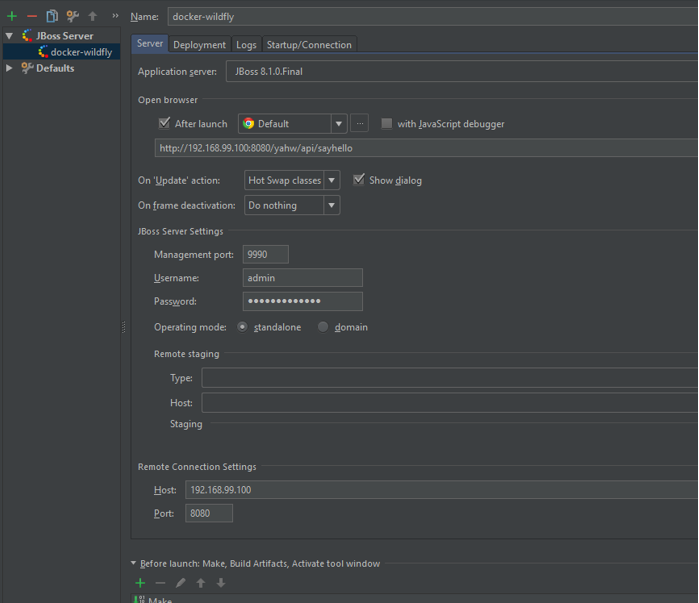This screenshot has height=603, width=699.
Task: Open the Logs tab
Action: (246, 45)
